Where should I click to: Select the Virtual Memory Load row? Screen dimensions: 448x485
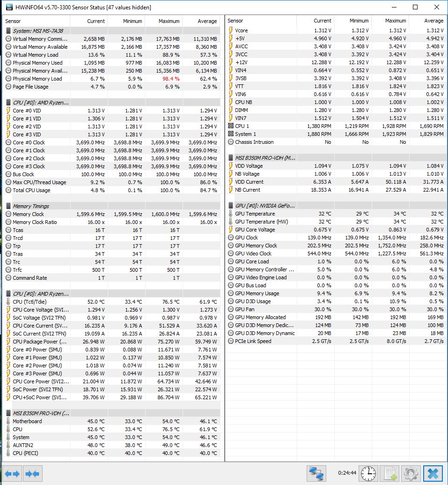[x=112, y=55]
